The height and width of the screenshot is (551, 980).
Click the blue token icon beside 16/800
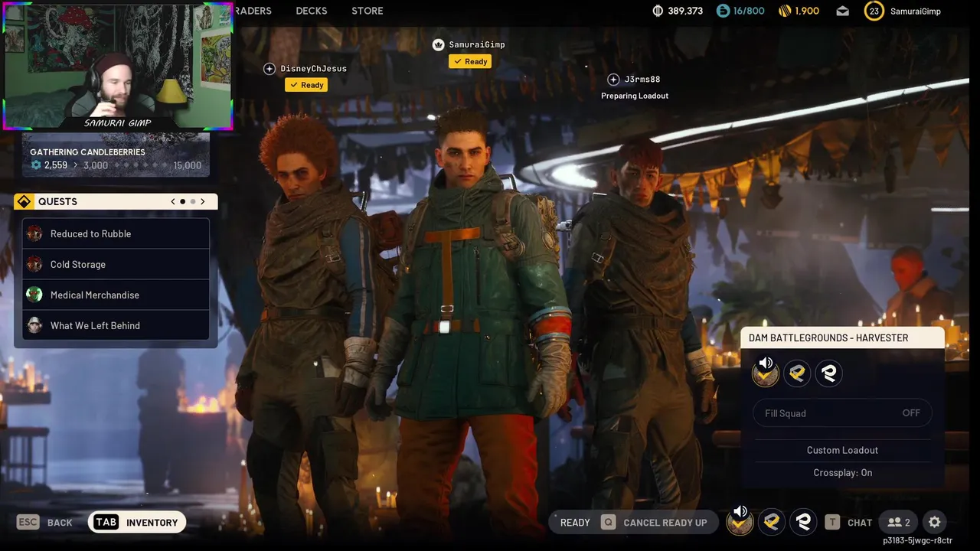pos(723,11)
